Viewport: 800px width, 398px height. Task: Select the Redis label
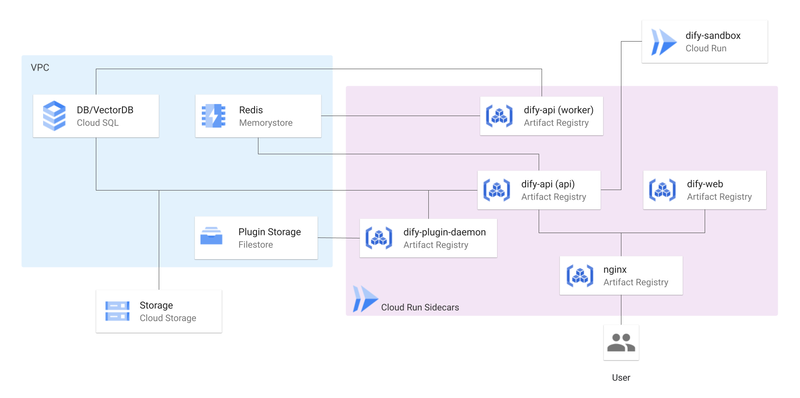click(251, 110)
